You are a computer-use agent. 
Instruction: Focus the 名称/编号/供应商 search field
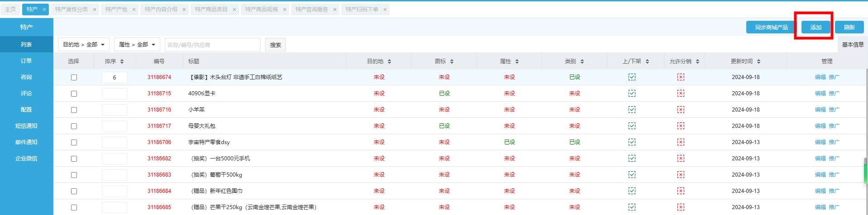point(212,45)
